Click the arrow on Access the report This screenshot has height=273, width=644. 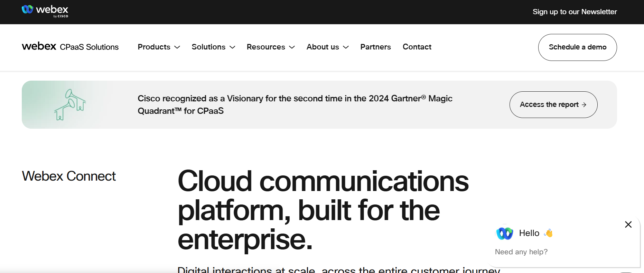(584, 105)
